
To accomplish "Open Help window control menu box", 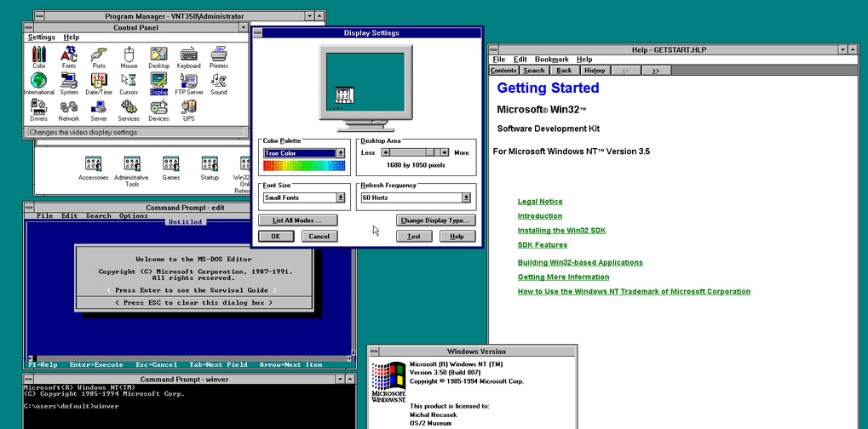I will [494, 49].
